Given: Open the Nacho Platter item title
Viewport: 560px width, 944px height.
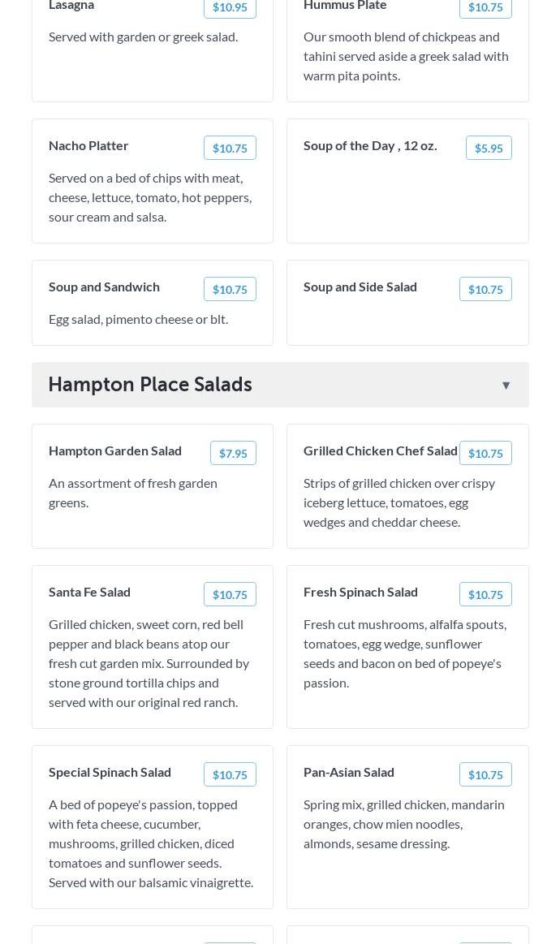Looking at the screenshot, I should pos(88,145).
